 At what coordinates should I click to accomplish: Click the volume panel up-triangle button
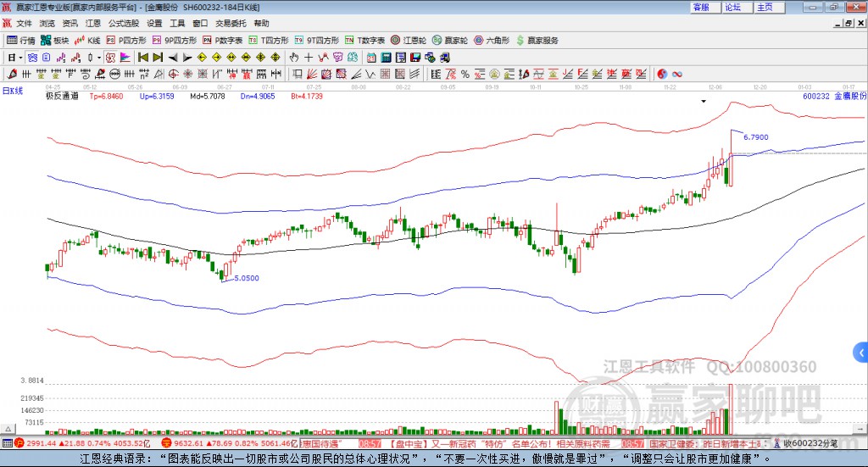[x=8, y=429]
